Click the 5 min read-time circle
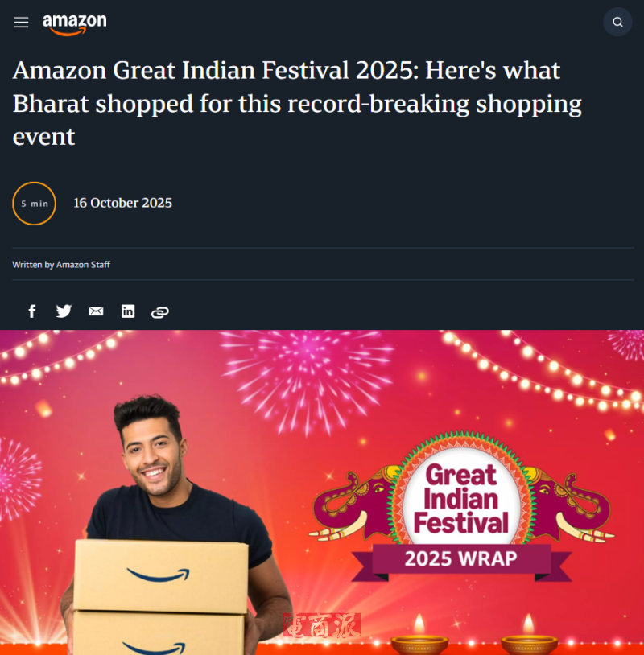 (35, 204)
